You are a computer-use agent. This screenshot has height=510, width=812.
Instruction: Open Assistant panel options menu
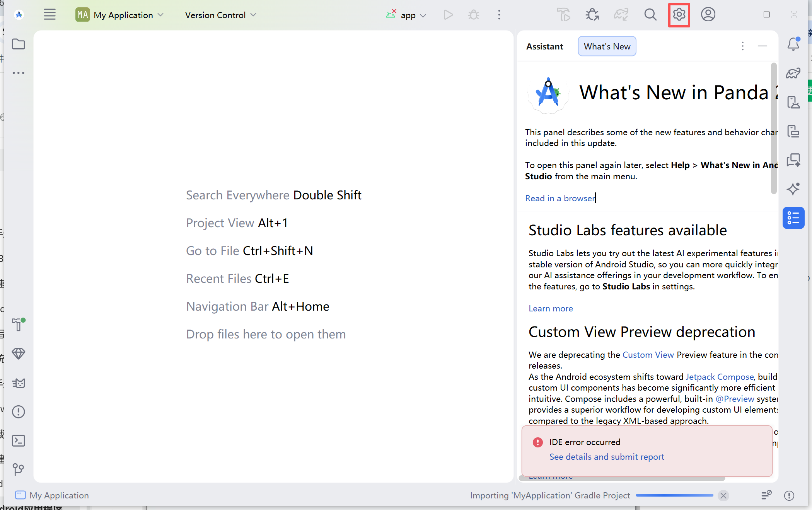click(742, 46)
